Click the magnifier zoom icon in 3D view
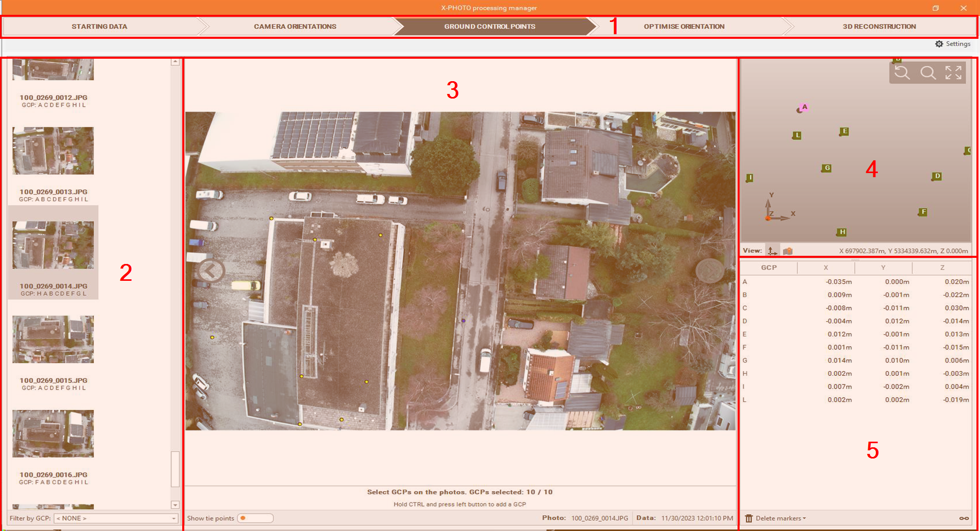980x531 pixels. point(927,73)
